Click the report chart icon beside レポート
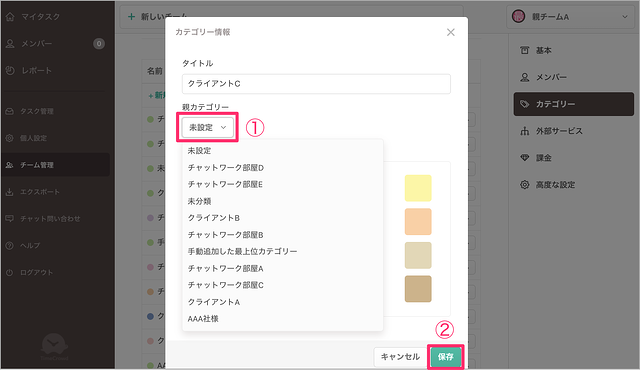Image resolution: width=640 pixels, height=370 pixels. coord(10,71)
